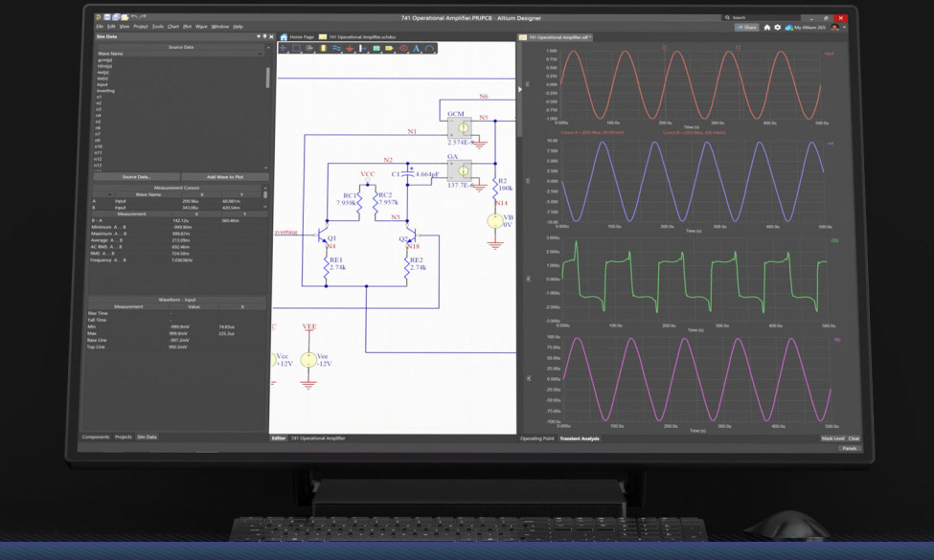Image resolution: width=934 pixels, height=560 pixels.
Task: Select the cross selection filter tool in schematic toolbar
Action: (284, 48)
